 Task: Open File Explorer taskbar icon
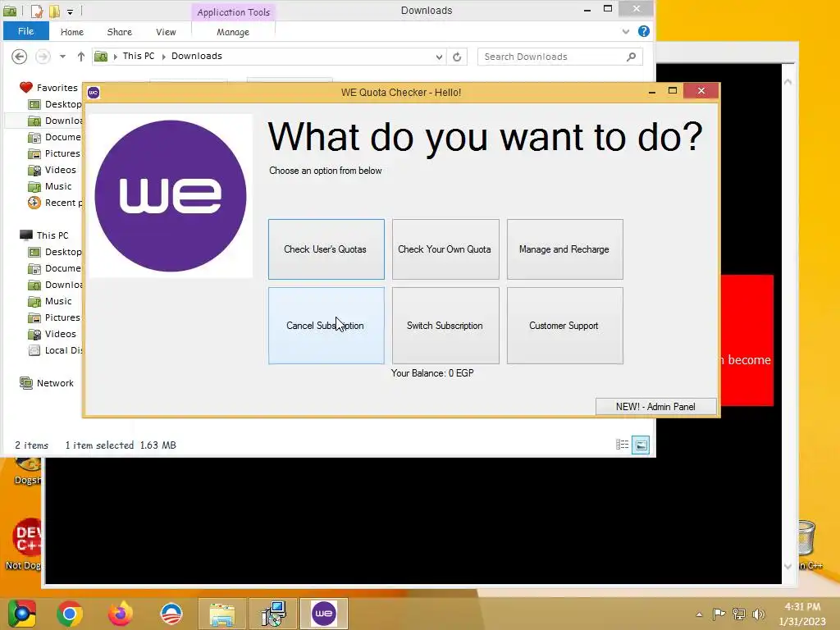(x=221, y=614)
